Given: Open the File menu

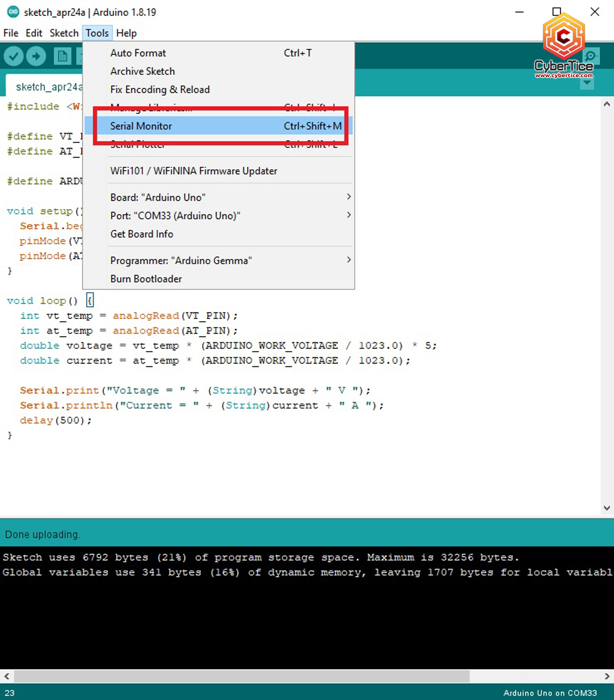Looking at the screenshot, I should pyautogui.click(x=11, y=33).
